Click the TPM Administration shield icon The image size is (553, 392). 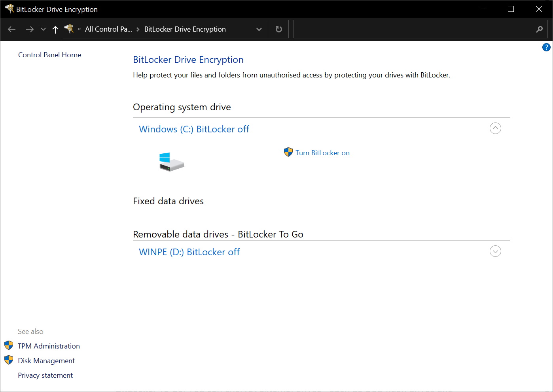tap(9, 346)
